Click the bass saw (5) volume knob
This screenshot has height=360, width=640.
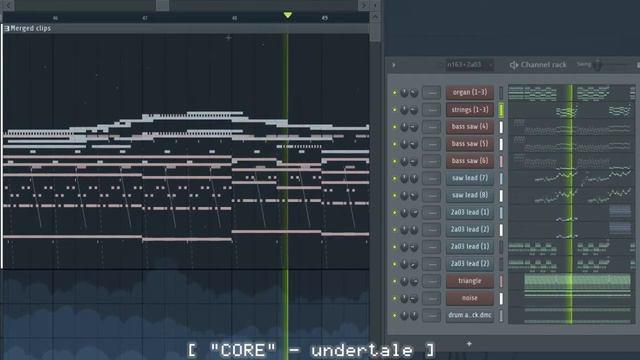tap(414, 144)
